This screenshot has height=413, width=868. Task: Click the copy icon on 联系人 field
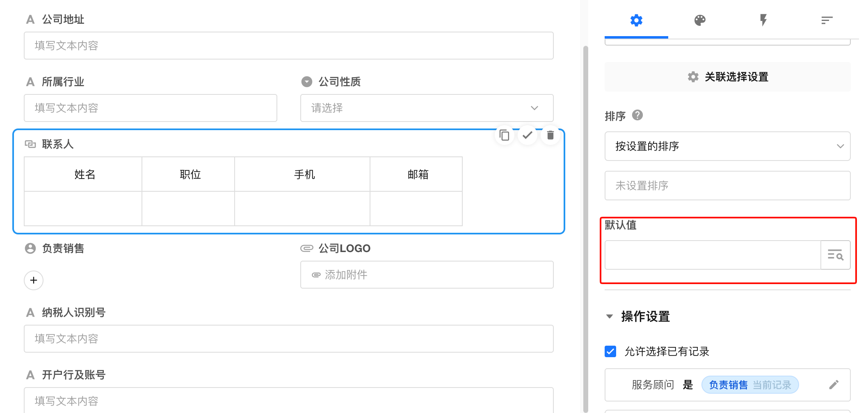504,135
